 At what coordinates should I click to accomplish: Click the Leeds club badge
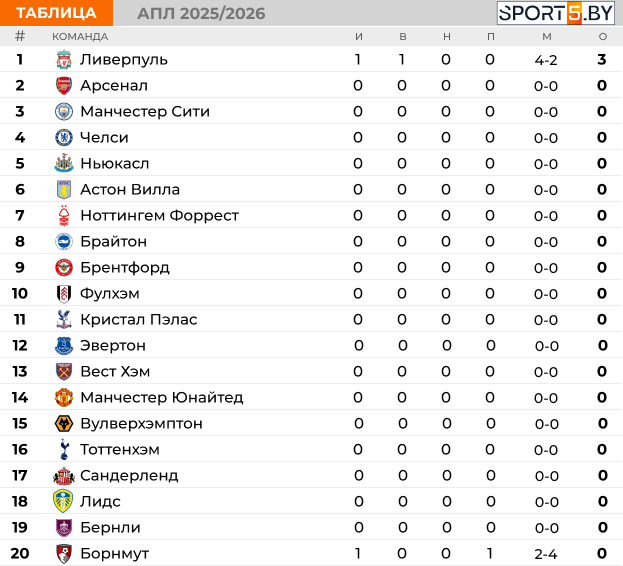pos(63,501)
